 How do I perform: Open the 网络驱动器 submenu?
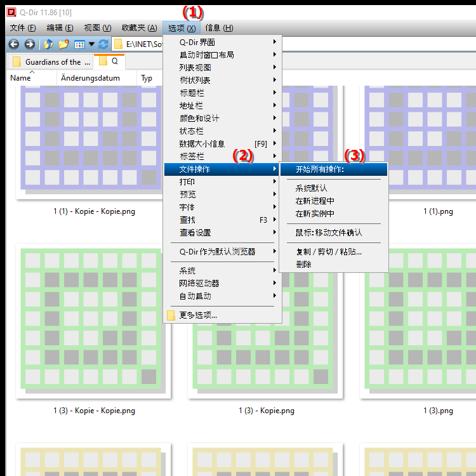pos(222,284)
